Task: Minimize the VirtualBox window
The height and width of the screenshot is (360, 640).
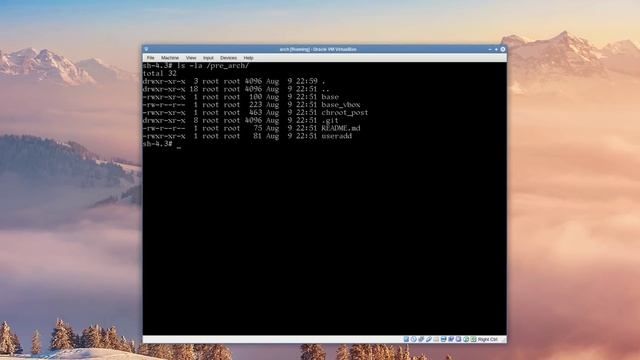Action: pyautogui.click(x=490, y=49)
